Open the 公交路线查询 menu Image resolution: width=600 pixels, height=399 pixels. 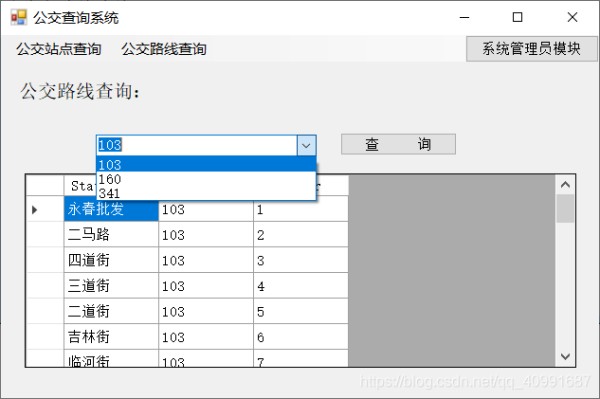tap(164, 49)
